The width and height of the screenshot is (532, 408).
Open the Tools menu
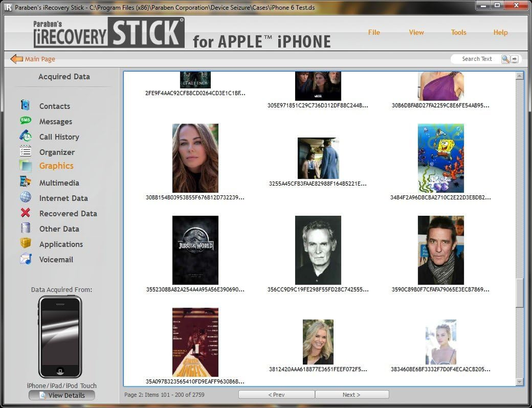click(458, 32)
